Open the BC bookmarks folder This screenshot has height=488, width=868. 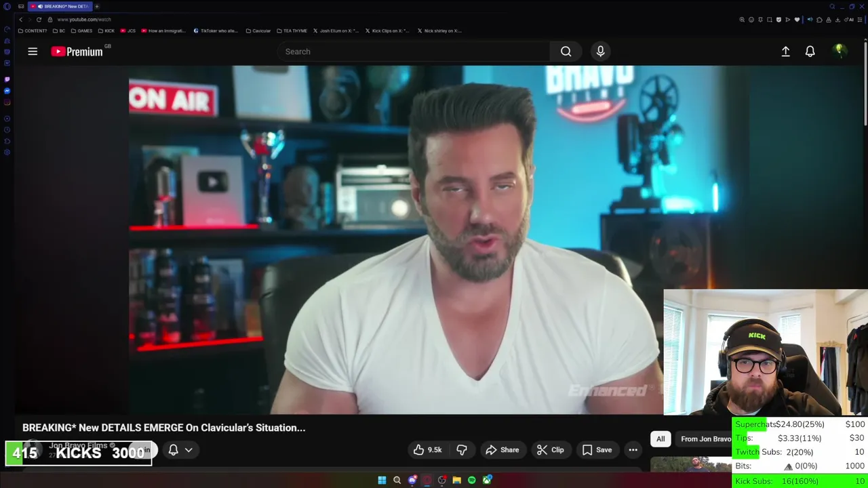tap(60, 30)
